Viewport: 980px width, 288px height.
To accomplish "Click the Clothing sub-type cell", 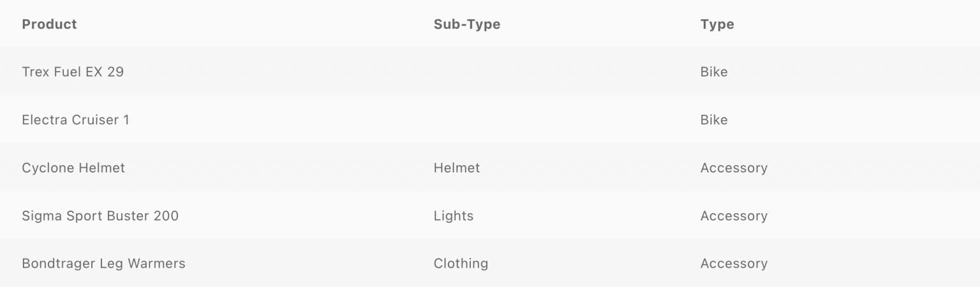I will [461, 263].
